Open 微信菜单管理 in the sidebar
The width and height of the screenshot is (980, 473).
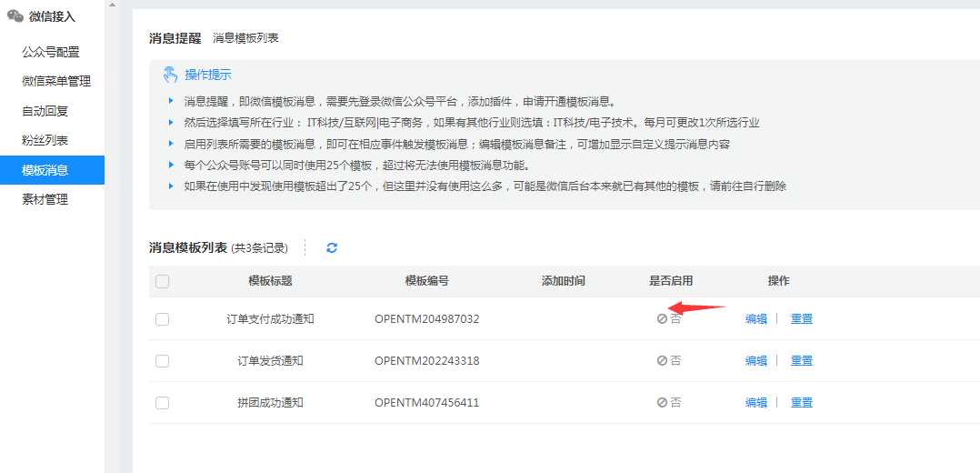[56, 81]
